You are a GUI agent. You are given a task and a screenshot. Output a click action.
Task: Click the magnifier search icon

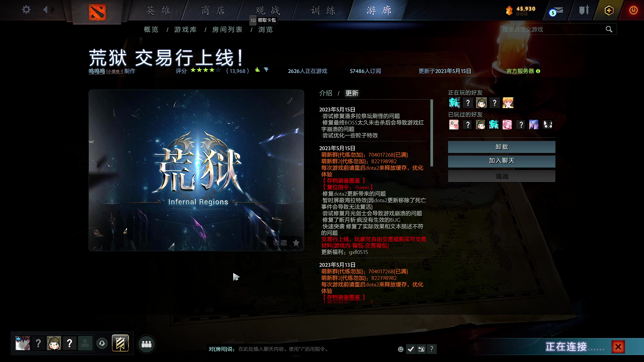point(609,29)
